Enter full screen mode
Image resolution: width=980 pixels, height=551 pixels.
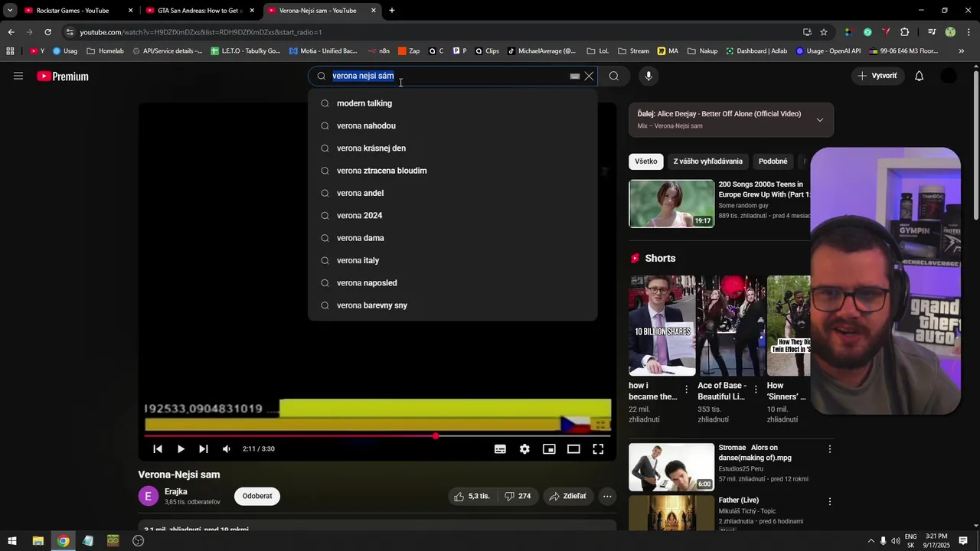(x=598, y=449)
